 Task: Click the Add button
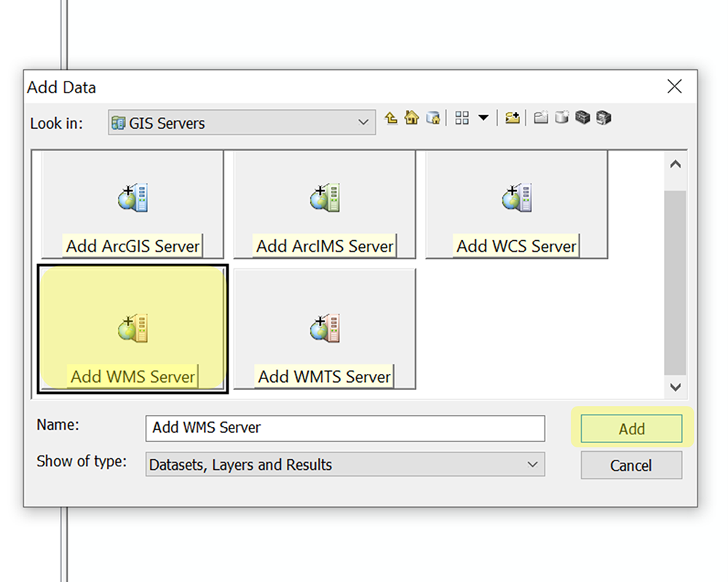(x=631, y=428)
